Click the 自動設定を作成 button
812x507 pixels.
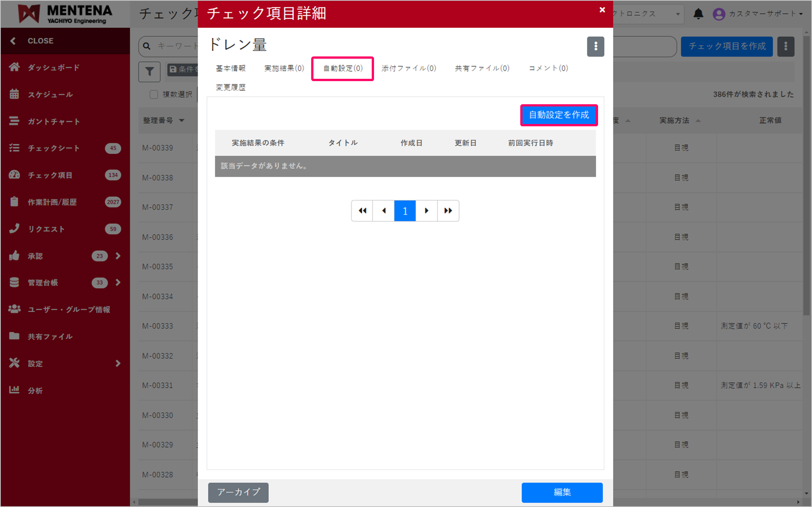pos(559,115)
